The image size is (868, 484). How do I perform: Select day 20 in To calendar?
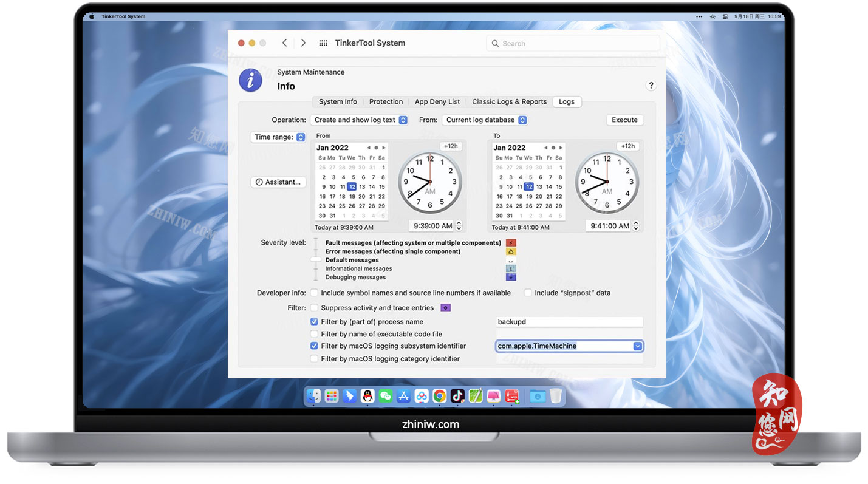click(x=539, y=197)
